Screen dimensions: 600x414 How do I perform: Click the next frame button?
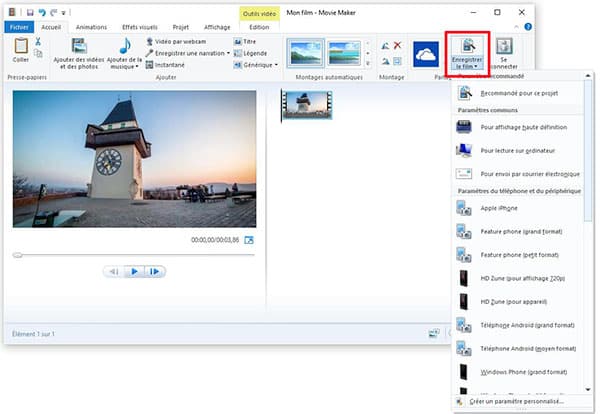[x=155, y=271]
